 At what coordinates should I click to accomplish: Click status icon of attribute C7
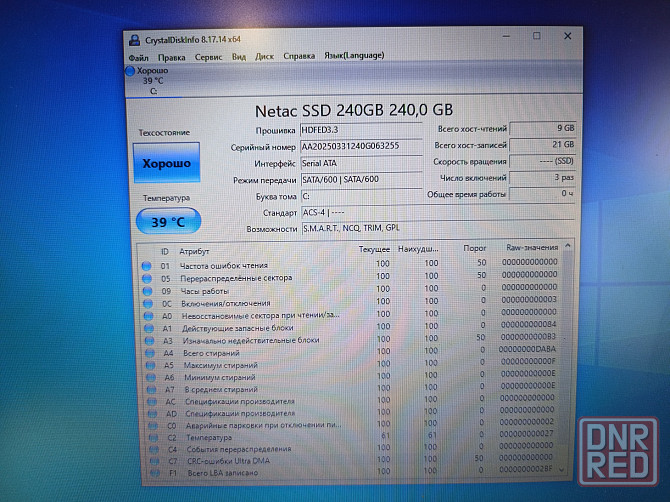pos(154,461)
